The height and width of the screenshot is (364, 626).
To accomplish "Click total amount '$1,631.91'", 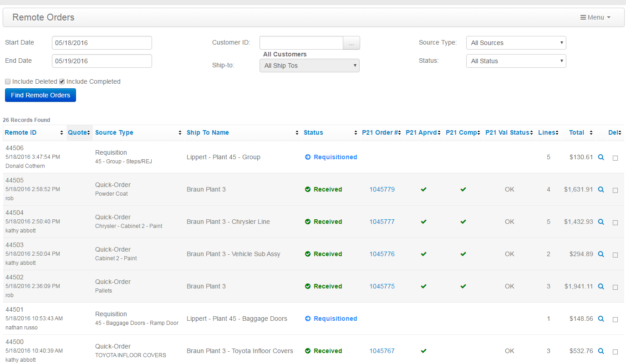I will pyautogui.click(x=578, y=189).
